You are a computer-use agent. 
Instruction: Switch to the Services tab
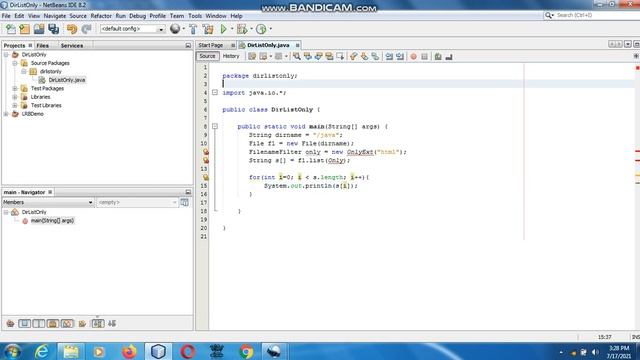(72, 46)
